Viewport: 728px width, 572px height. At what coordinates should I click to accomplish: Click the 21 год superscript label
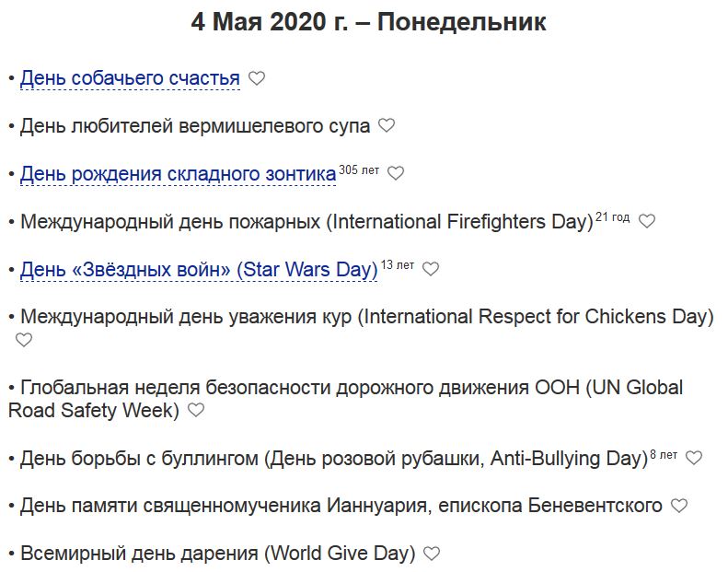pos(613,217)
